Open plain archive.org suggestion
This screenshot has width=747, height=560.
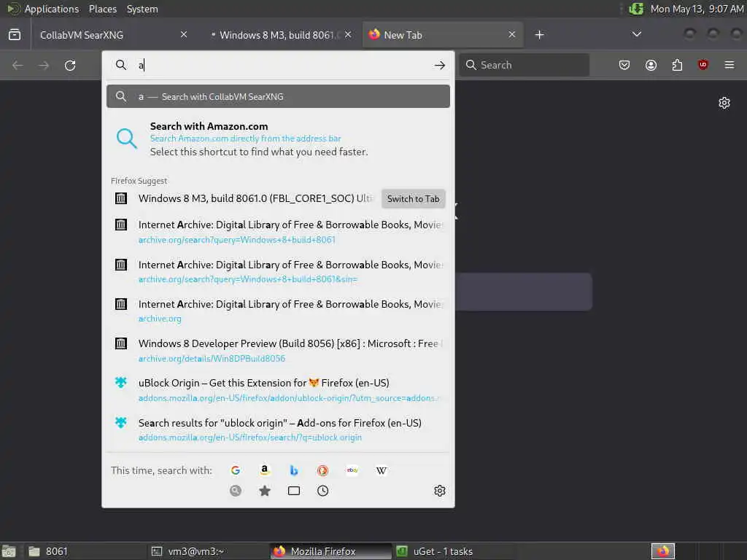pos(278,311)
